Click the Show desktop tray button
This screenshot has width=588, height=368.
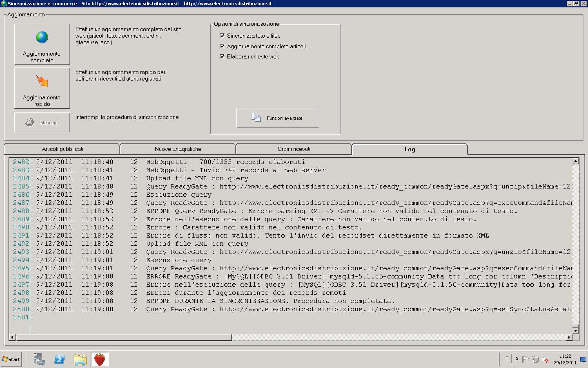[583, 359]
